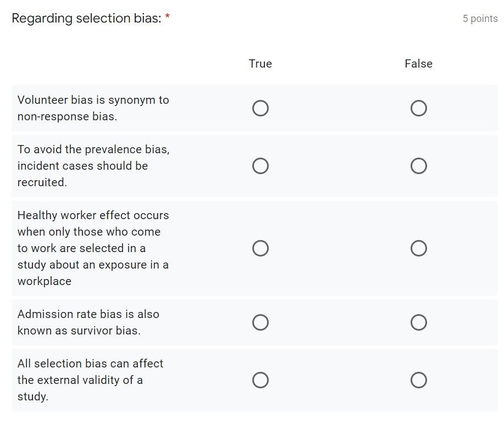Set True for external validity statement

click(261, 380)
